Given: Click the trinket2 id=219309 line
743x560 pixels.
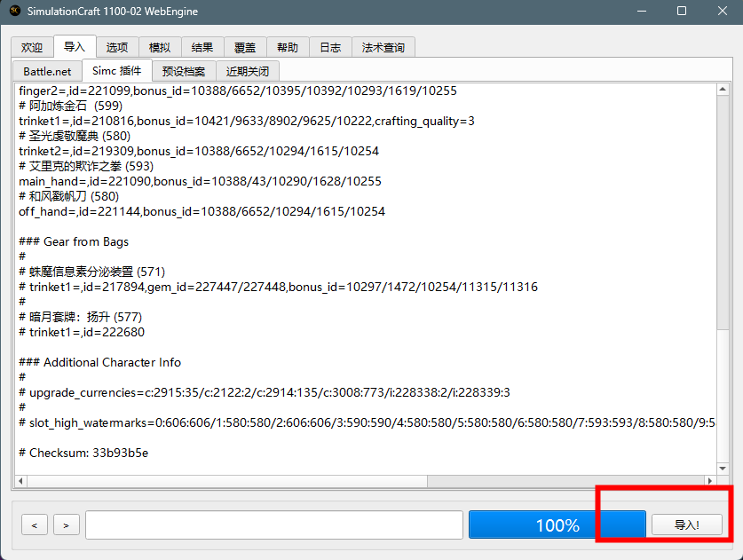Looking at the screenshot, I should (x=199, y=151).
